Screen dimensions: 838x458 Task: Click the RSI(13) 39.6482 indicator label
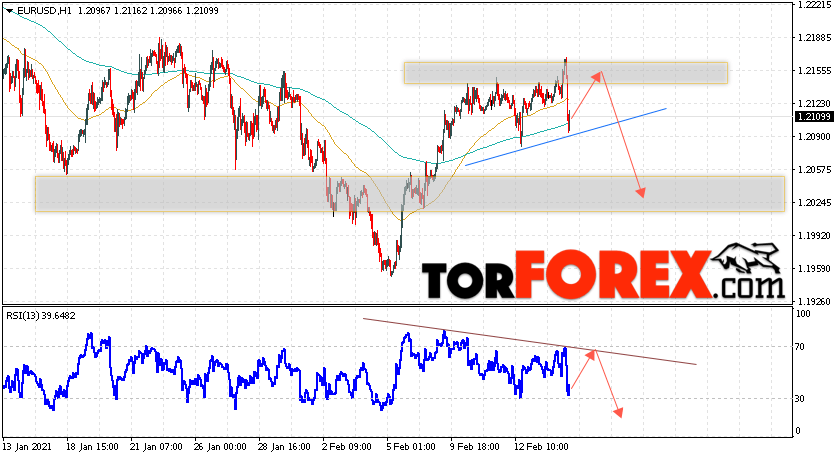(41, 316)
